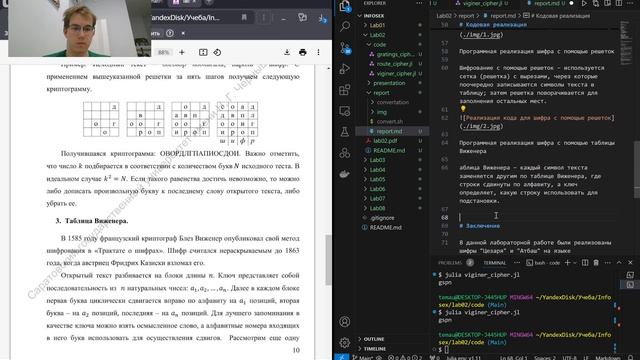Fit PDF page to width
Image resolution: width=640 pixels, height=360 pixels.
tap(203, 52)
